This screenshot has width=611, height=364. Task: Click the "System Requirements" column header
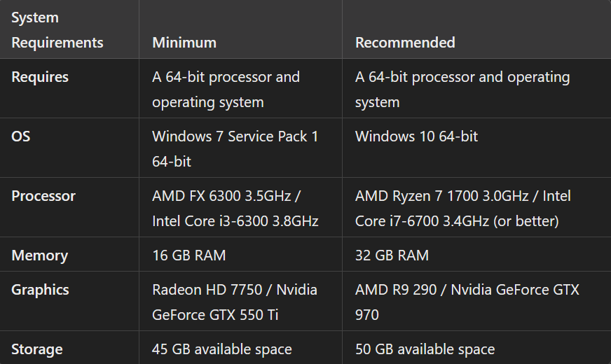point(57,29)
